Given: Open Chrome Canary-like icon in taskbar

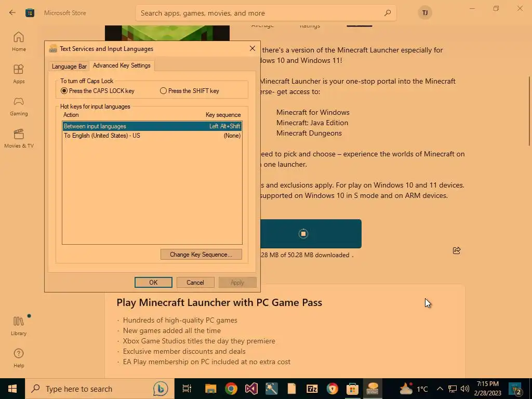Looking at the screenshot, I should click(332, 389).
